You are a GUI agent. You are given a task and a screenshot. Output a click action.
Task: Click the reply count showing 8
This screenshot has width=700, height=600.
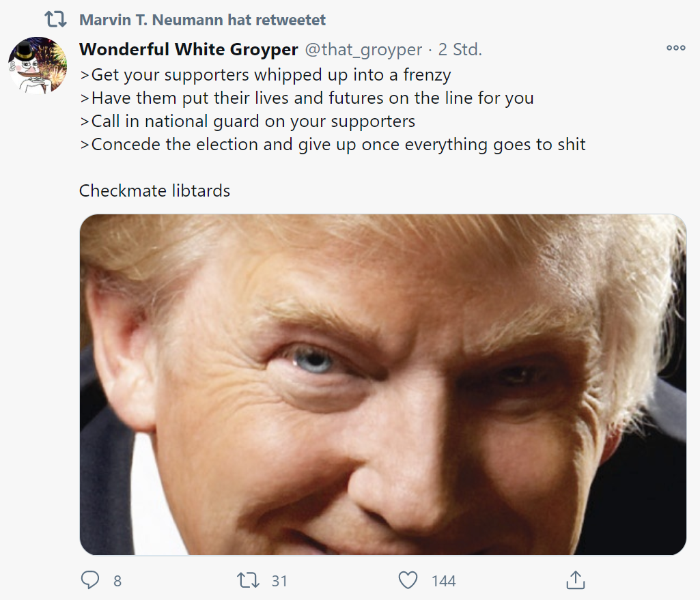[117, 581]
